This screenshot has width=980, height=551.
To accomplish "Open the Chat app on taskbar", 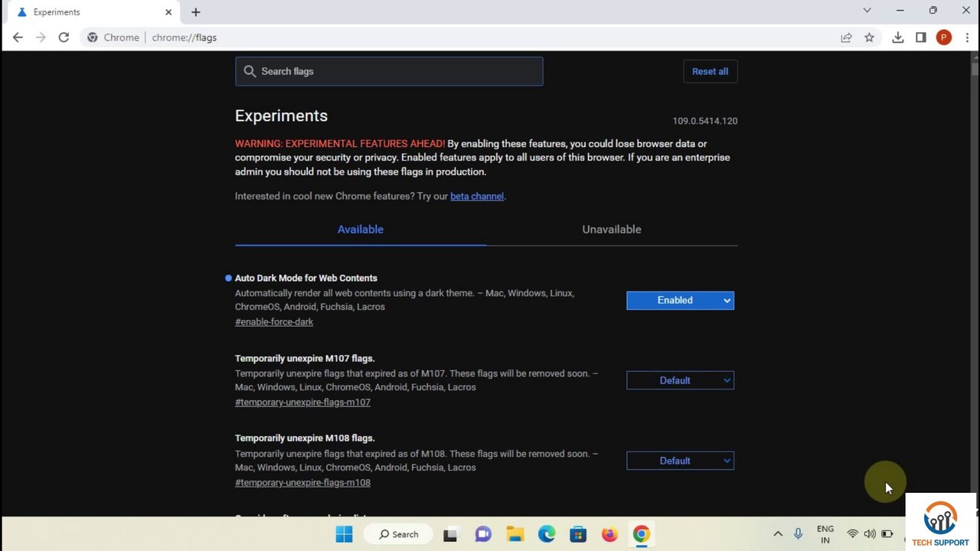I will [x=482, y=534].
